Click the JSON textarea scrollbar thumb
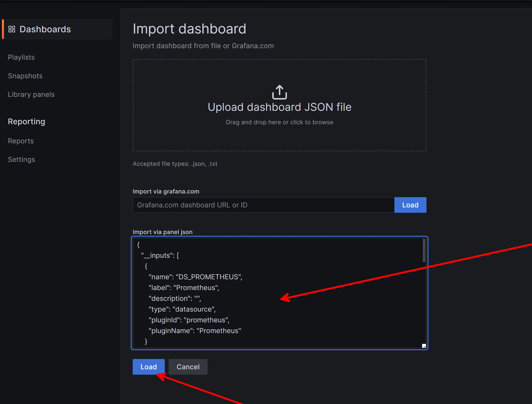 [x=424, y=250]
